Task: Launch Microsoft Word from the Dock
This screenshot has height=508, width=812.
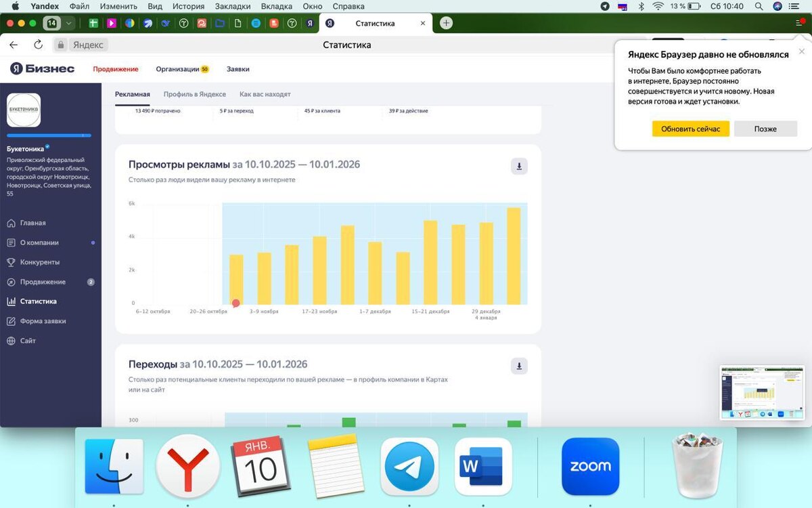Action: (482, 467)
